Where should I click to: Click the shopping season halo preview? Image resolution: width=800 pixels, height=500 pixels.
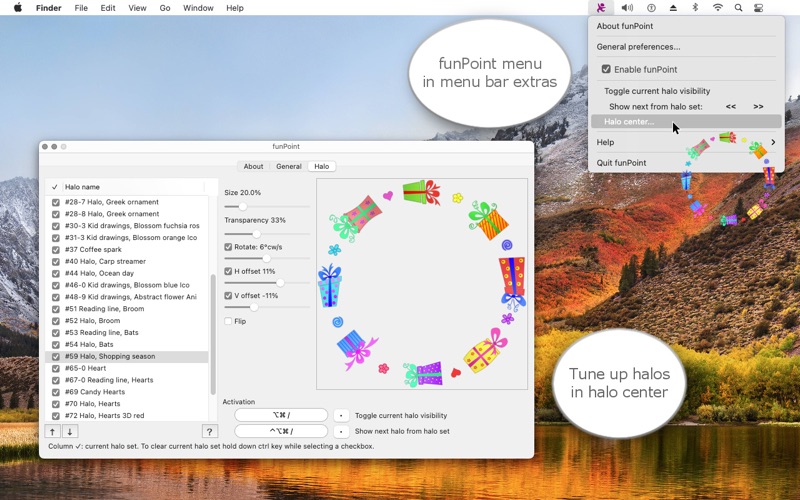[x=422, y=284]
